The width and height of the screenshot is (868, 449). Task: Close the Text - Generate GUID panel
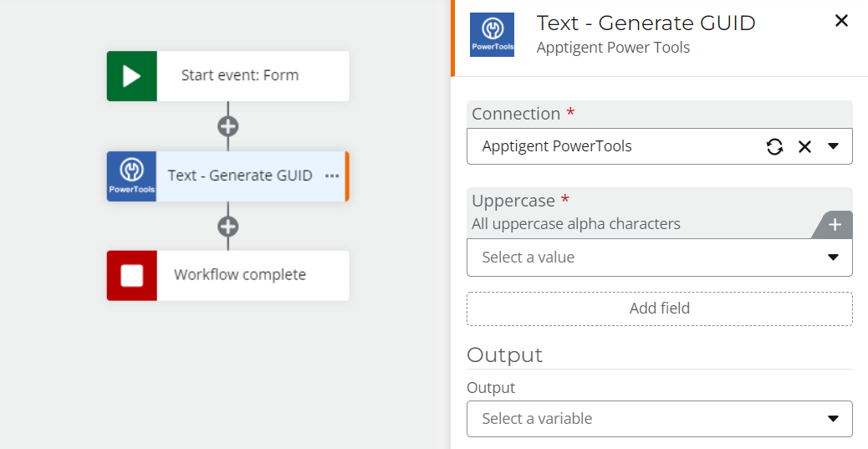(841, 21)
